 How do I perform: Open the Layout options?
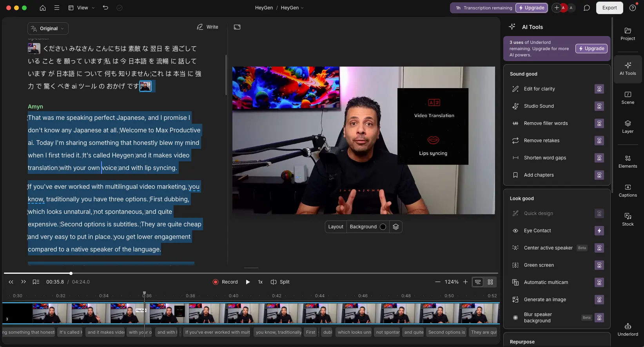pos(336,227)
